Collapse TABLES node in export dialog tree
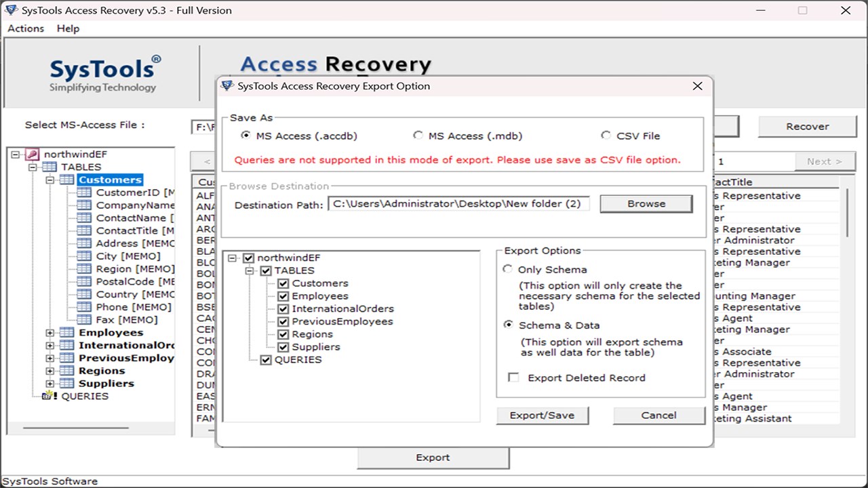Viewport: 868px width, 488px height. [250, 271]
